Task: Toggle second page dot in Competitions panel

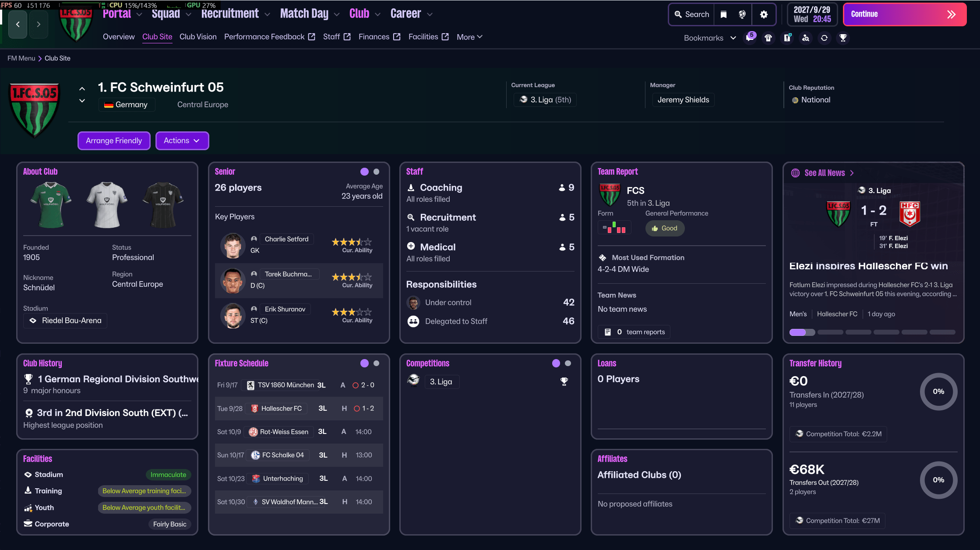Action: click(568, 363)
